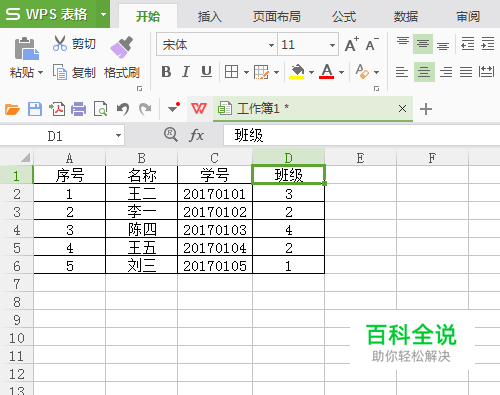Export to PDF icon
The height and width of the screenshot is (395, 500).
click(x=57, y=109)
